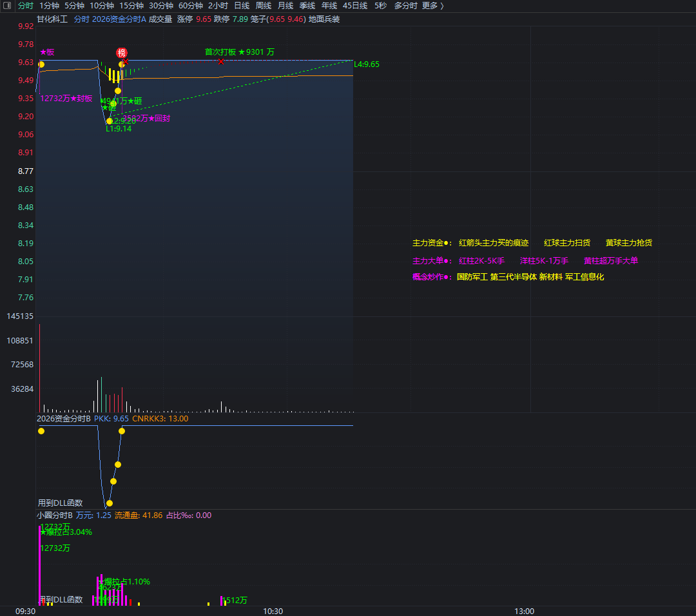This screenshot has width=696, height=616.
Task: Click the 2026资金分时A indicator name
Action: click(x=119, y=19)
